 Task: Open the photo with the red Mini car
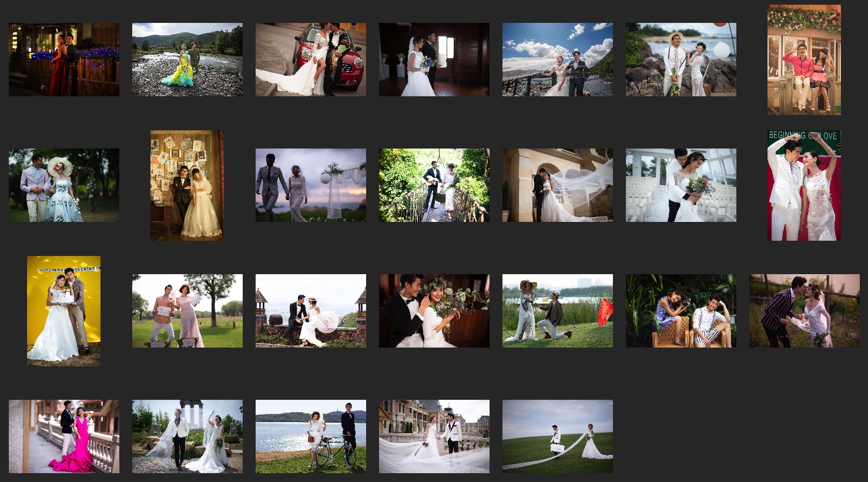[310, 59]
